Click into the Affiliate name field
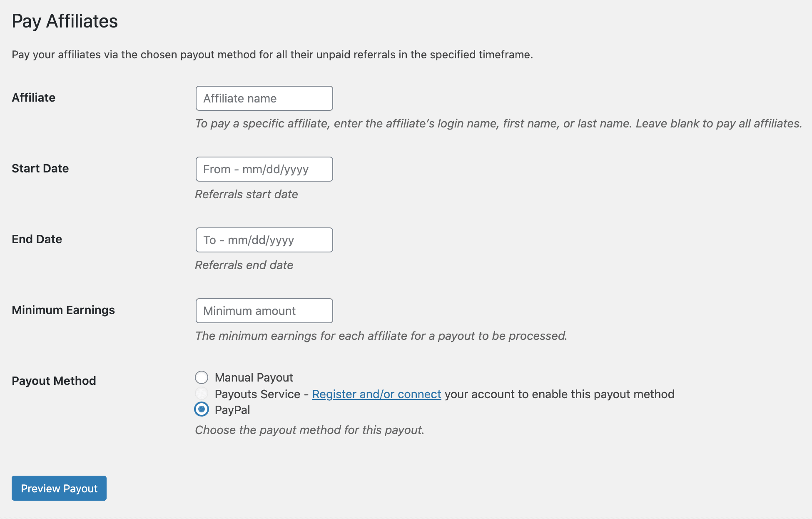The height and width of the screenshot is (519, 812). coord(264,98)
